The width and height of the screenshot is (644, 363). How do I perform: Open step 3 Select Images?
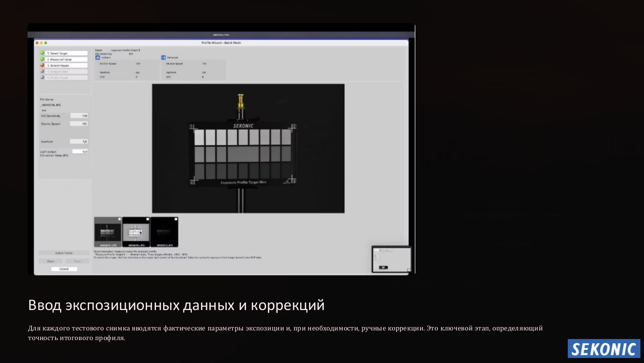67,66
